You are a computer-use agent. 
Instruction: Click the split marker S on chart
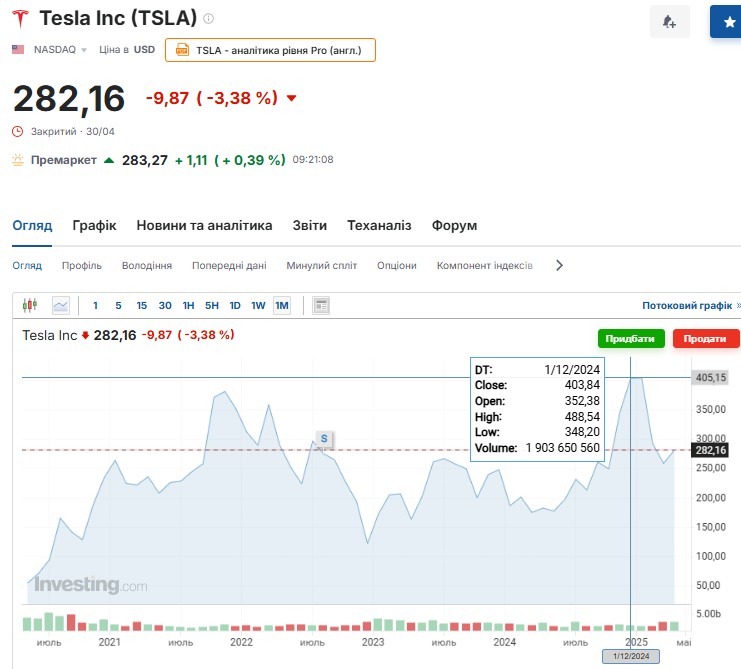point(324,438)
